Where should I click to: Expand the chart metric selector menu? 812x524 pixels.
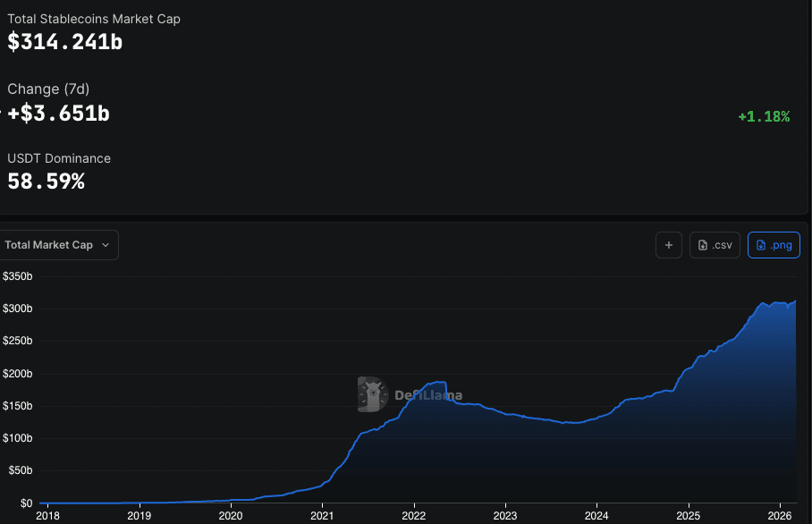pyautogui.click(x=58, y=245)
